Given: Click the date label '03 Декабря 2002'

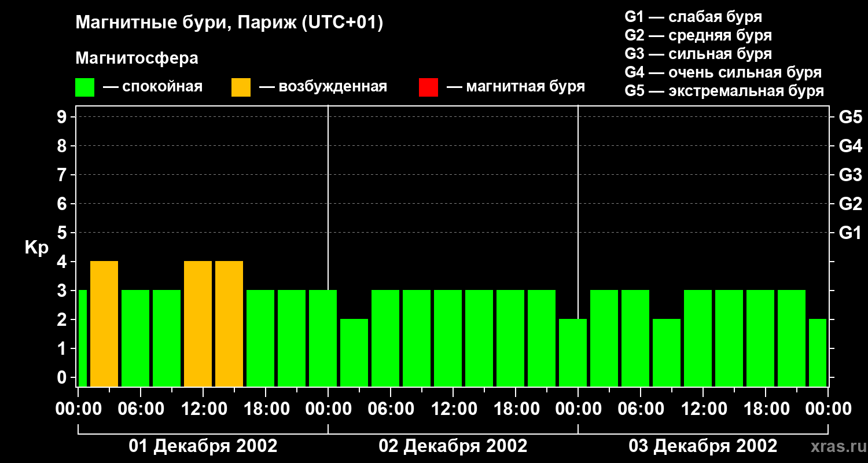Looking at the screenshot, I should point(703,446).
